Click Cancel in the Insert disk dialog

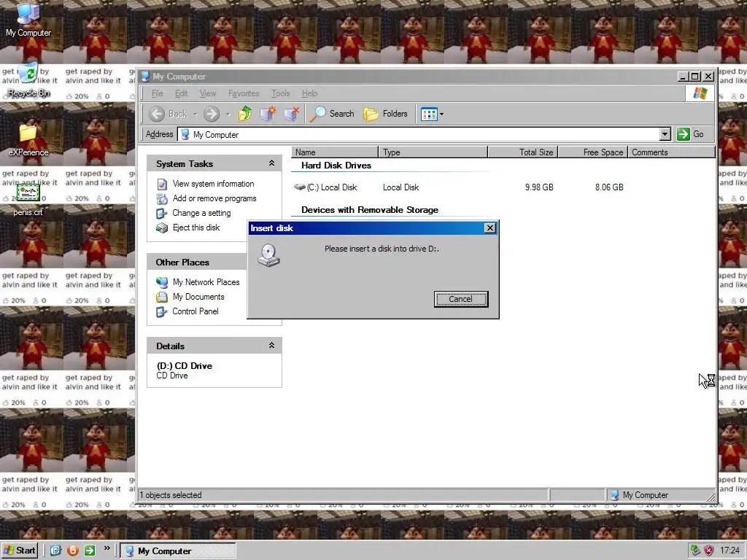(x=461, y=299)
